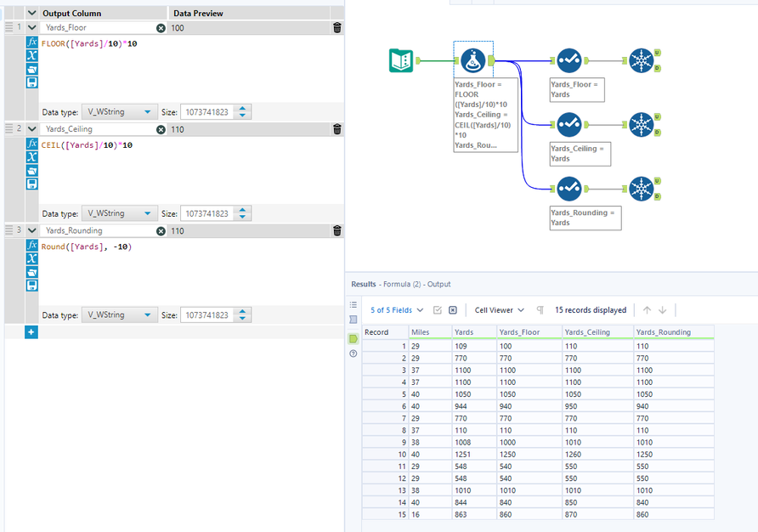Select the Filter tool labeled Yards_Rounding = Yards
This screenshot has width=758, height=532.
[x=569, y=189]
